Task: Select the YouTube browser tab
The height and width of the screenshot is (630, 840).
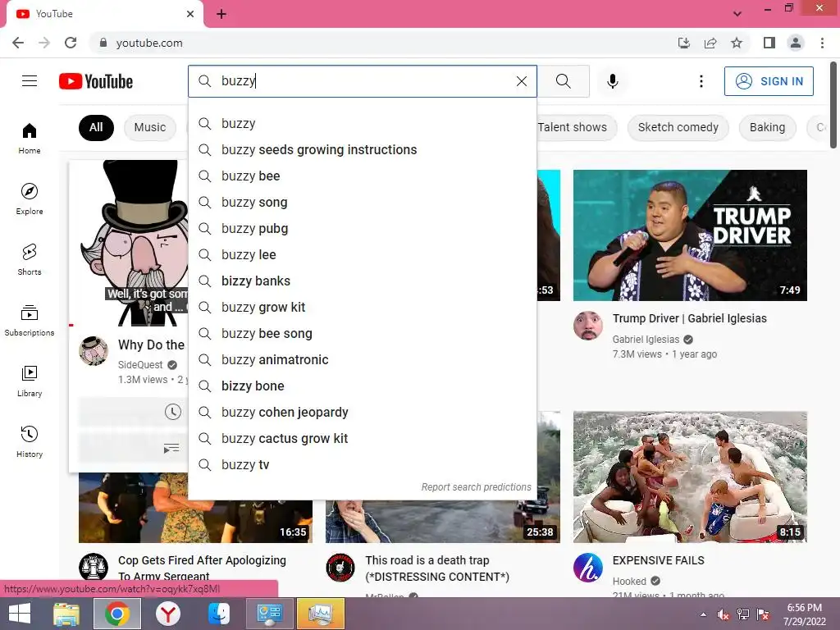Action: (104, 14)
